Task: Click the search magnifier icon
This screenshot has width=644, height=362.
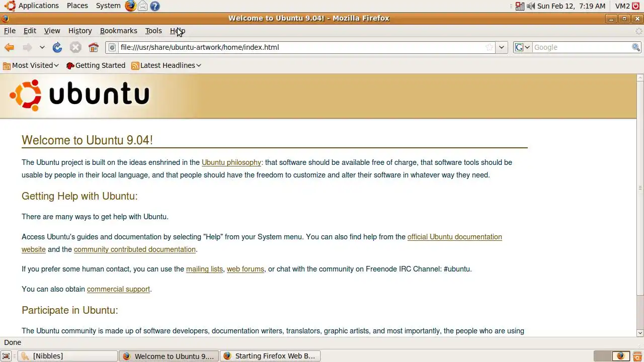Action: [636, 47]
